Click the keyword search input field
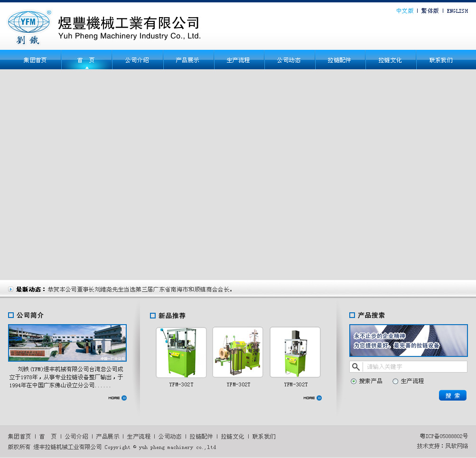Screen dimensions: 476x458 point(415,367)
